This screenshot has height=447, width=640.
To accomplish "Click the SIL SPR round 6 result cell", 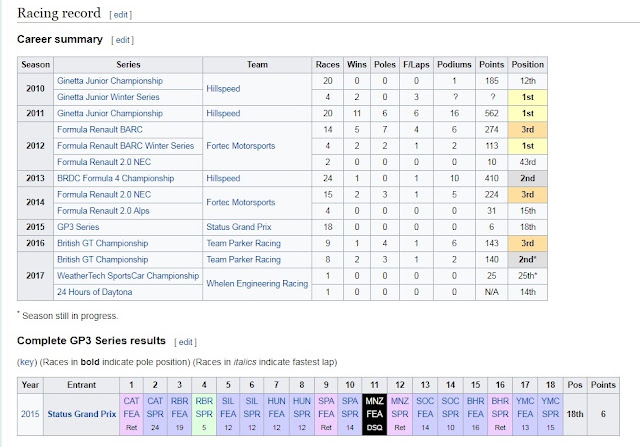I will (252, 414).
